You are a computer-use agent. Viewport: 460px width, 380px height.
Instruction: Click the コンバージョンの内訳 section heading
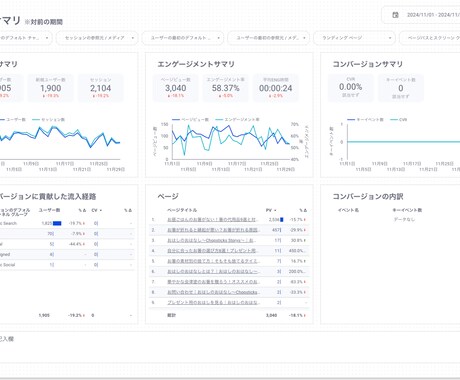(x=368, y=197)
